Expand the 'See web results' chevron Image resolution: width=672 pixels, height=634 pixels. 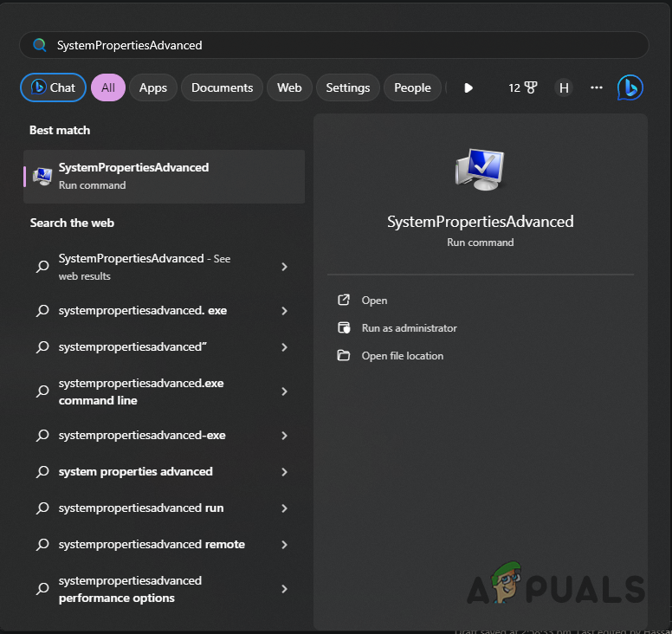pyautogui.click(x=284, y=267)
